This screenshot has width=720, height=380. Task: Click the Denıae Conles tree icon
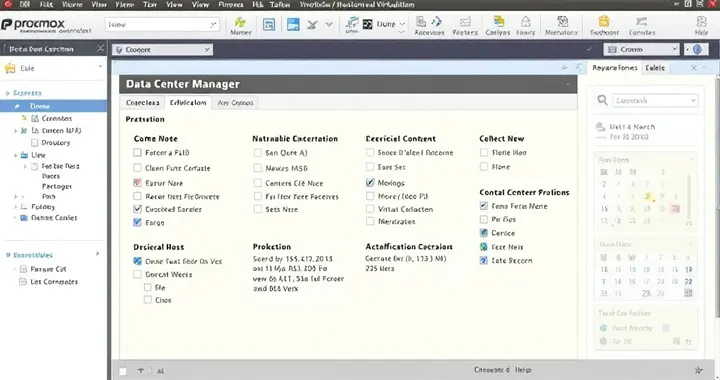[24, 218]
